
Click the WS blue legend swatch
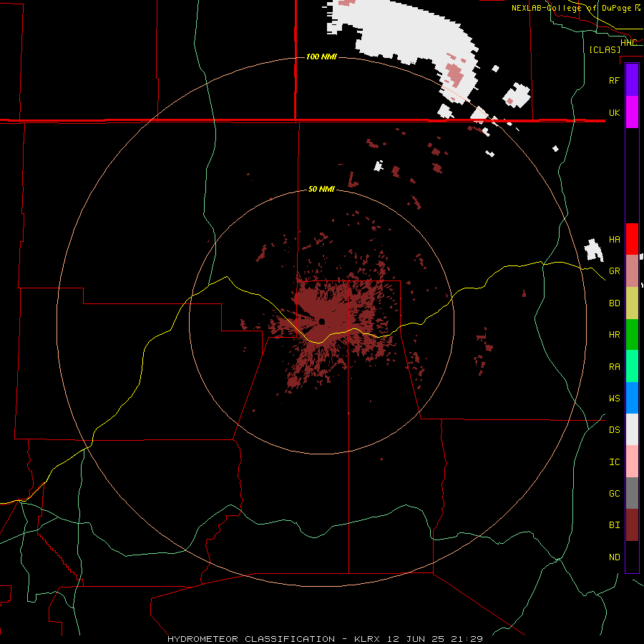point(632,398)
